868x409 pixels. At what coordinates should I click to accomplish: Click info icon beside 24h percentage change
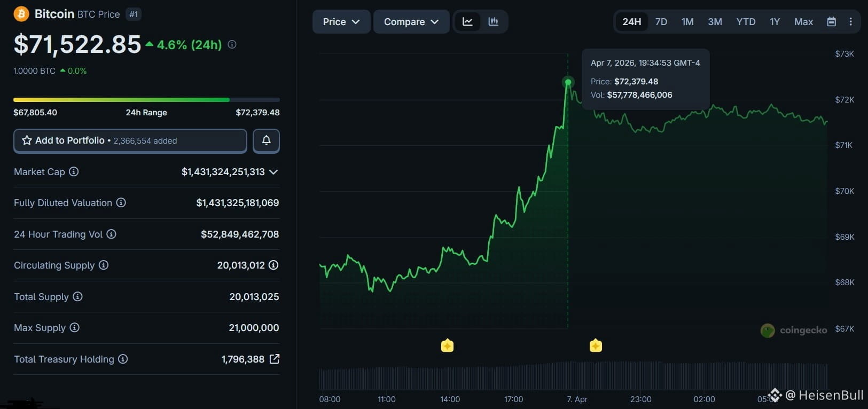pyautogui.click(x=232, y=44)
